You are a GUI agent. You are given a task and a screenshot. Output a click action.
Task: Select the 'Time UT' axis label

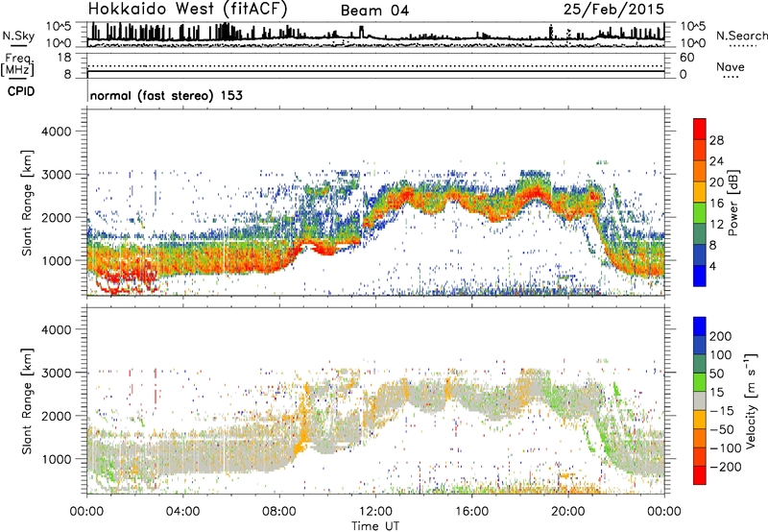tap(375, 526)
